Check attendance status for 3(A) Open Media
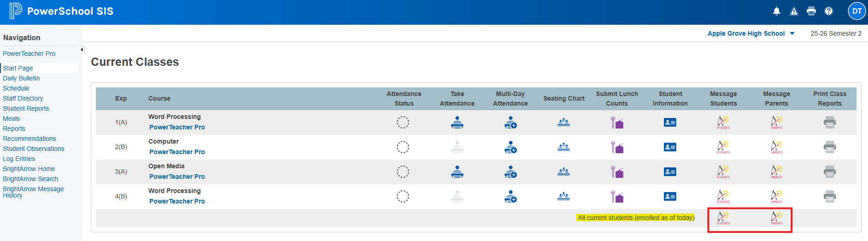 [x=403, y=172]
